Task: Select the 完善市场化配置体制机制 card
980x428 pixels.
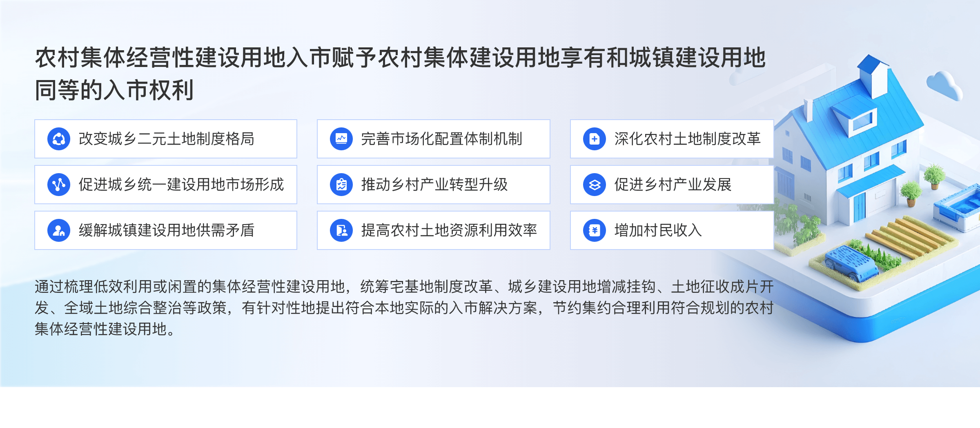Action: tap(434, 139)
